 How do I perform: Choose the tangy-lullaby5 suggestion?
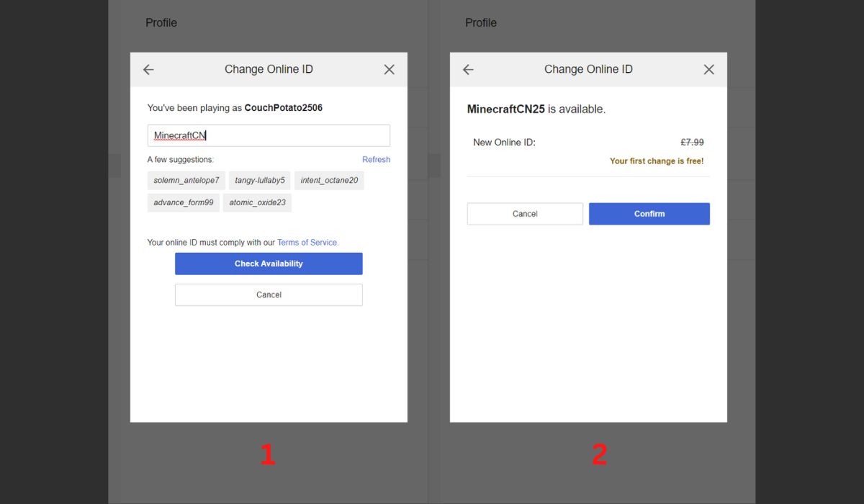260,181
